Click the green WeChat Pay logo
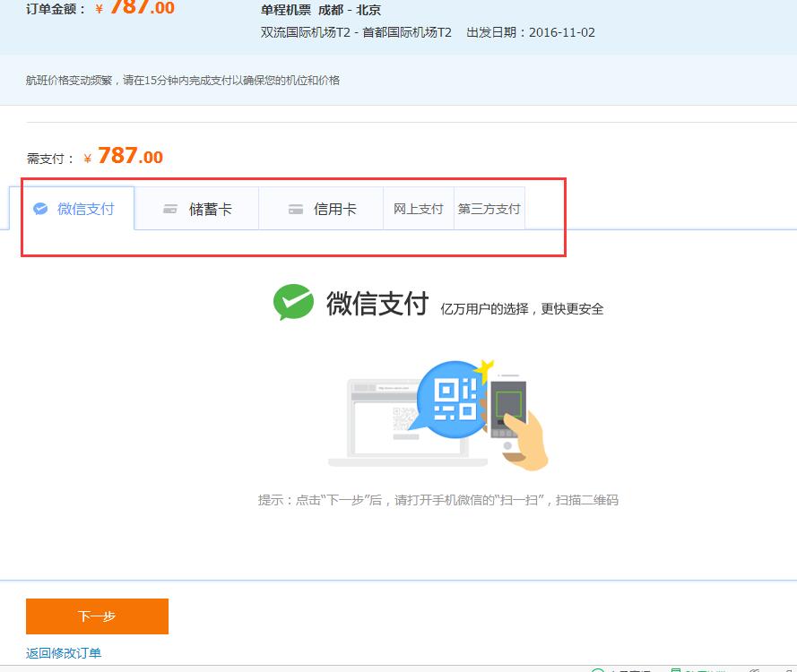This screenshot has height=672, width=797. (x=293, y=302)
